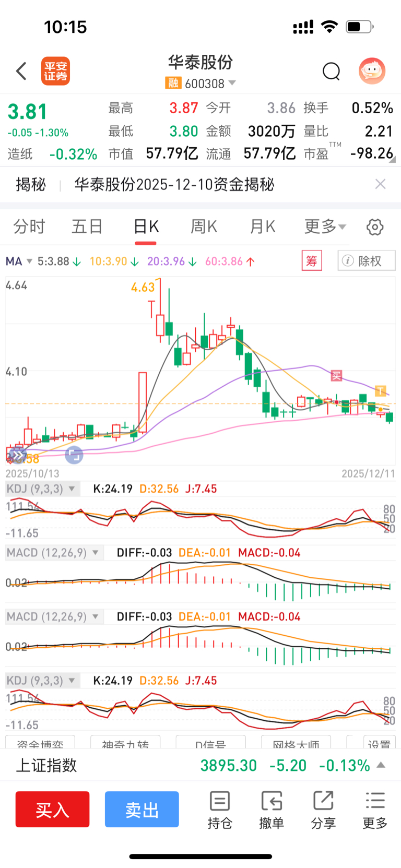Open the first MACD (12,26,9) dropdown
Image resolution: width=401 pixels, height=868 pixels.
(x=54, y=553)
